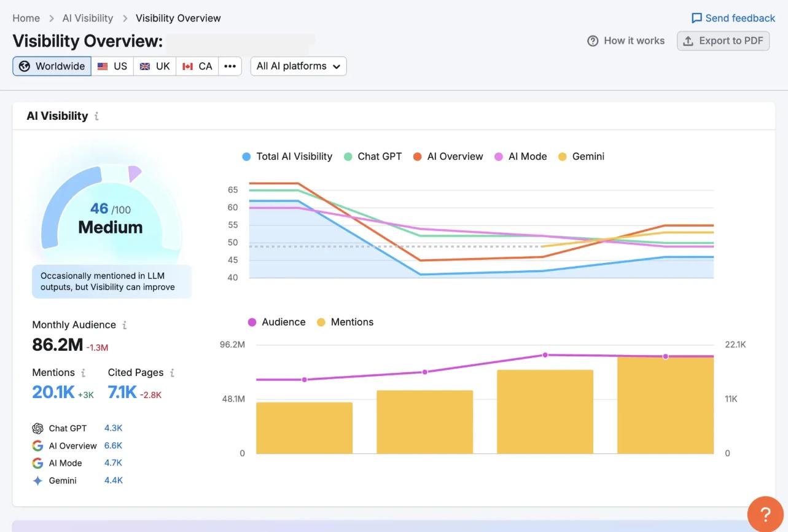The image size is (788, 532).
Task: Click the Gemini star icon in the sidebar list
Action: click(37, 480)
